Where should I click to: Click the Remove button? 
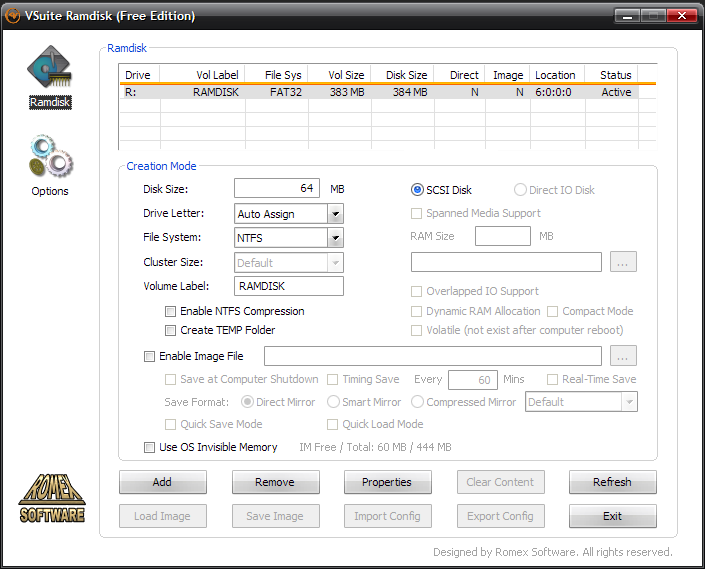tap(276, 482)
